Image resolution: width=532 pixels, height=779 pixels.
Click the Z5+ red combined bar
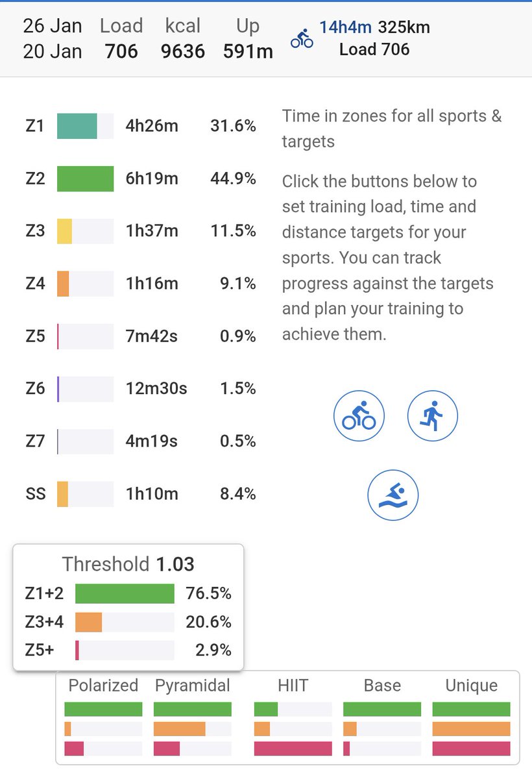coord(125,650)
